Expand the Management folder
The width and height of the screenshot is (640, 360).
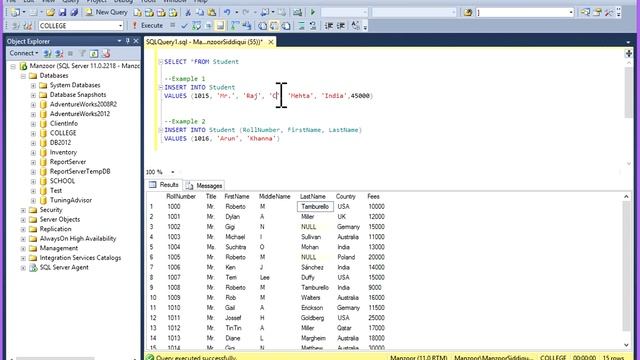pos(23,249)
